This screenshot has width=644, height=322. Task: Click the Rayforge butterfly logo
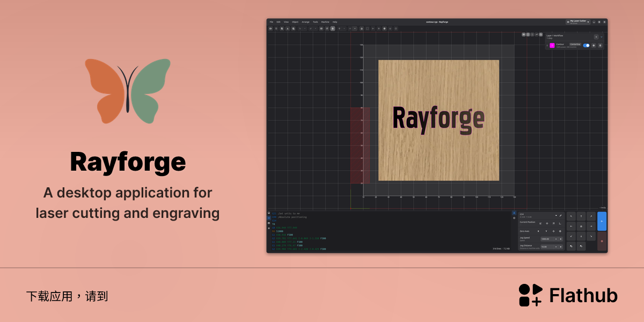click(128, 91)
